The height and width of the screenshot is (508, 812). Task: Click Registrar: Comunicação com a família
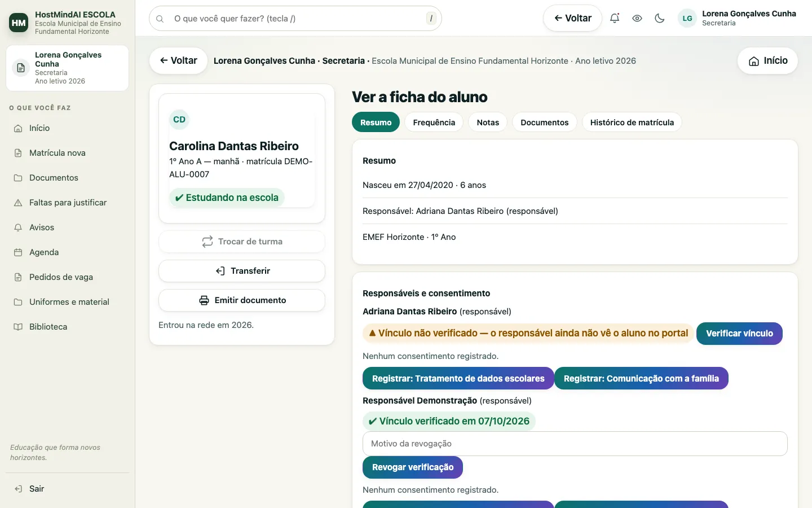coord(641,379)
